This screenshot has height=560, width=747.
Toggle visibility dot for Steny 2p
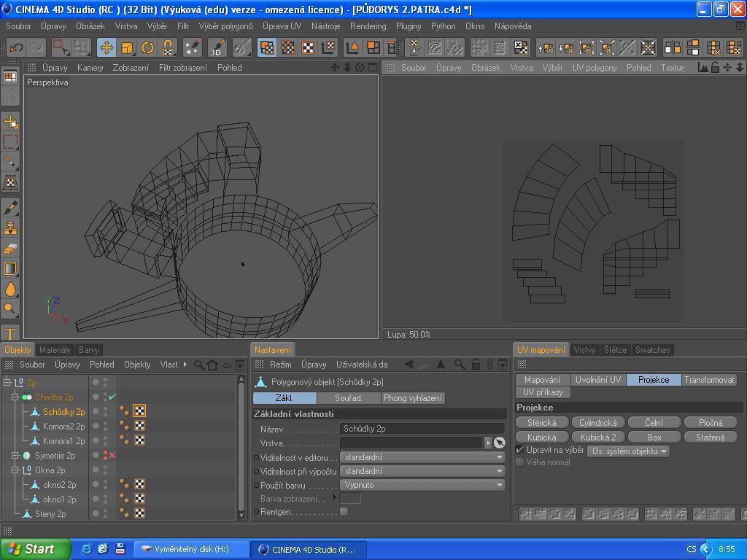[96, 514]
